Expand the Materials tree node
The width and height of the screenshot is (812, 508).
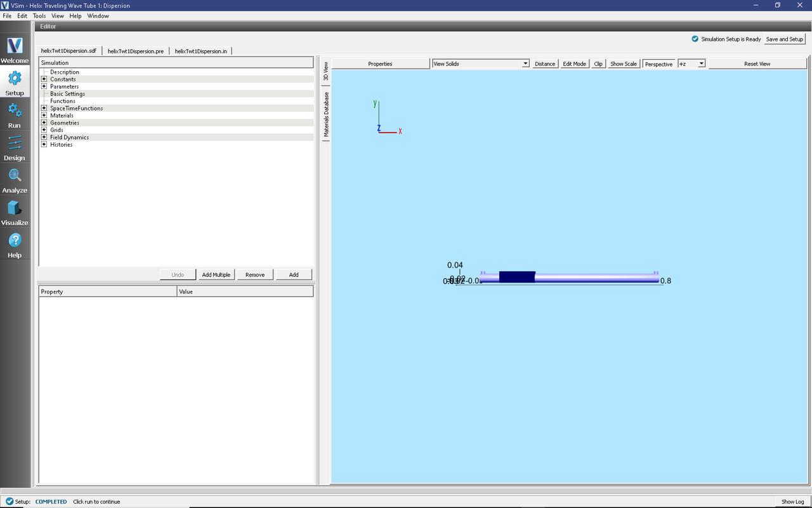[x=44, y=116]
